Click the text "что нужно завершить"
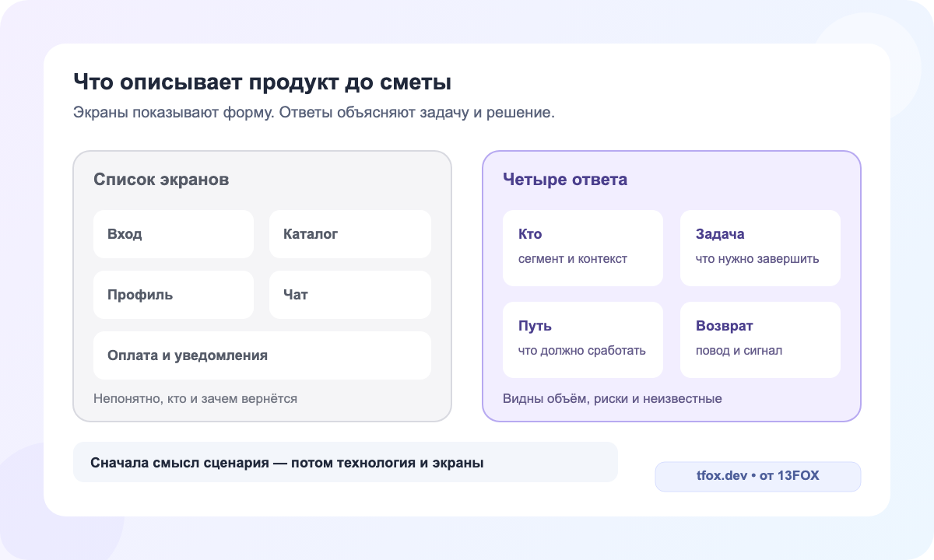The image size is (934, 560). (x=757, y=259)
